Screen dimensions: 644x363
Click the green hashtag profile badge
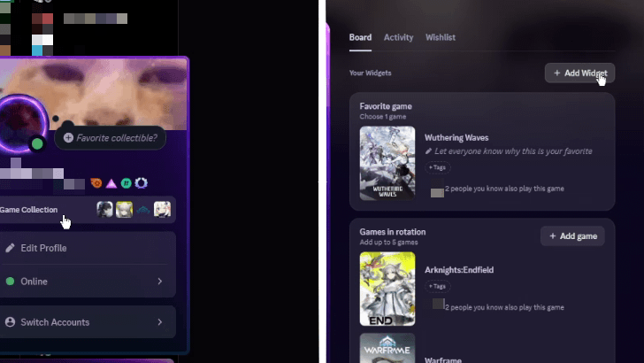pyautogui.click(x=126, y=183)
